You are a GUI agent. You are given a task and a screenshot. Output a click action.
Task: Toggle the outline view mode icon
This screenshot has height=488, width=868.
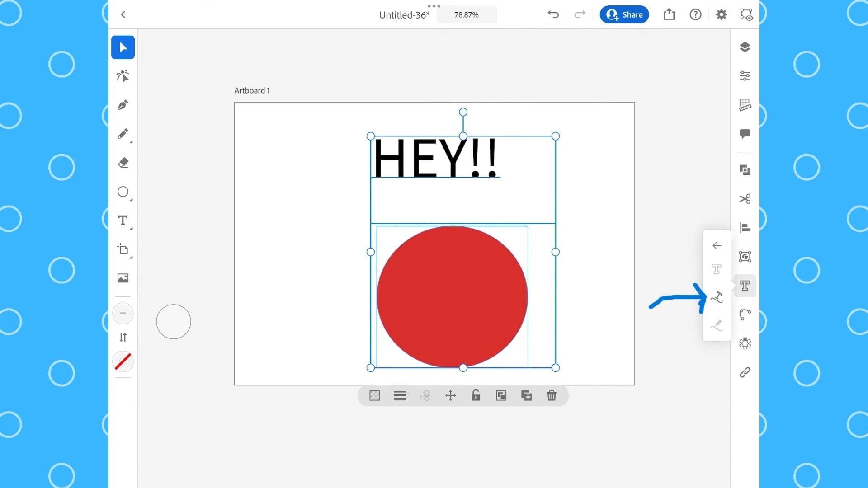[746, 14]
